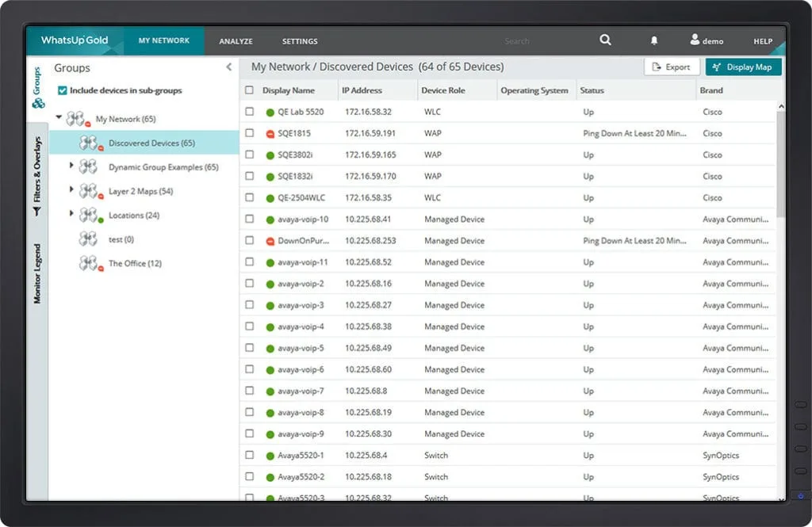
Task: Check the avaya-voip-10 row checkbox
Action: tap(250, 219)
